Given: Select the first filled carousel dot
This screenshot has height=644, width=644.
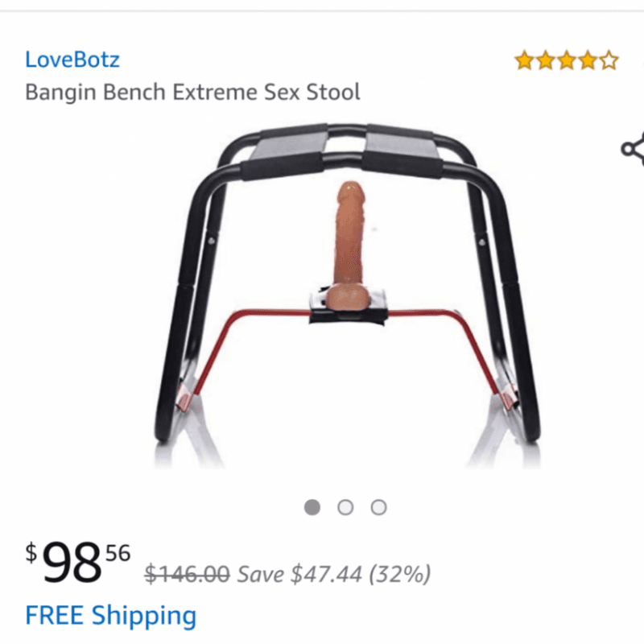Looking at the screenshot, I should (x=312, y=507).
